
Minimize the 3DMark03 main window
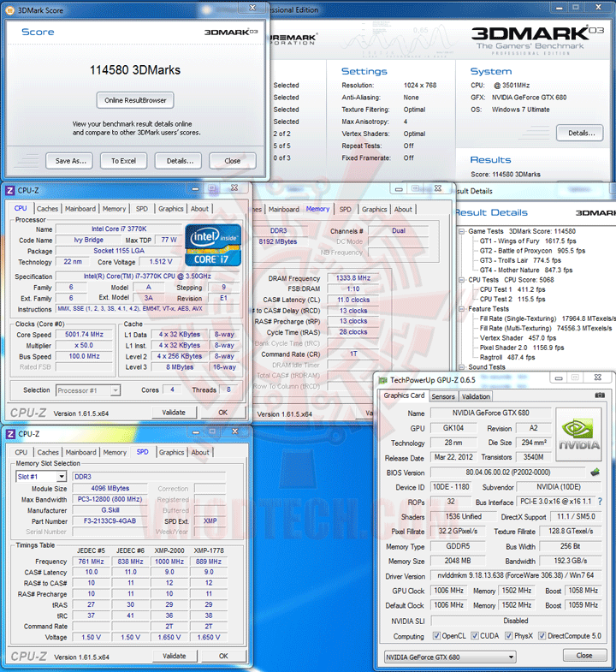coord(559,8)
